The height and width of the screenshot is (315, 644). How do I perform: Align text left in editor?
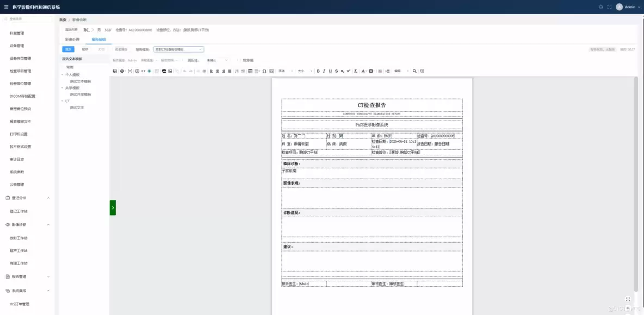point(211,71)
